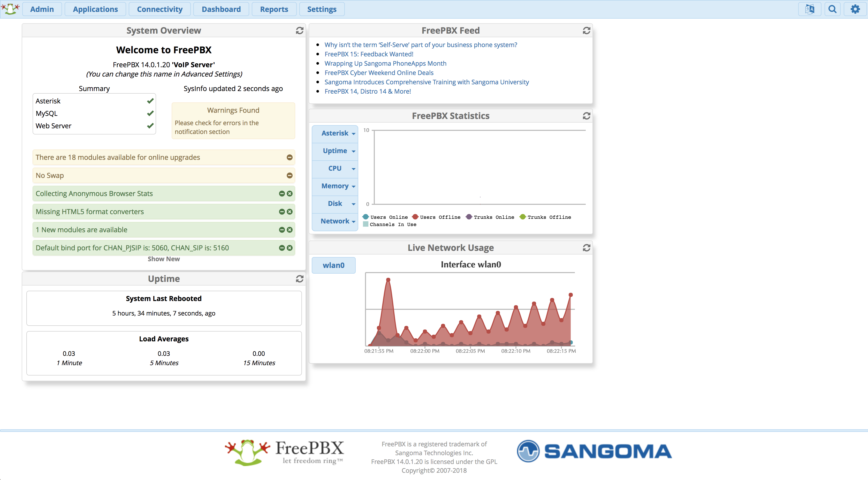Viewport: 868px width, 480px height.
Task: Click the Asterisk status checkmark
Action: (150, 101)
